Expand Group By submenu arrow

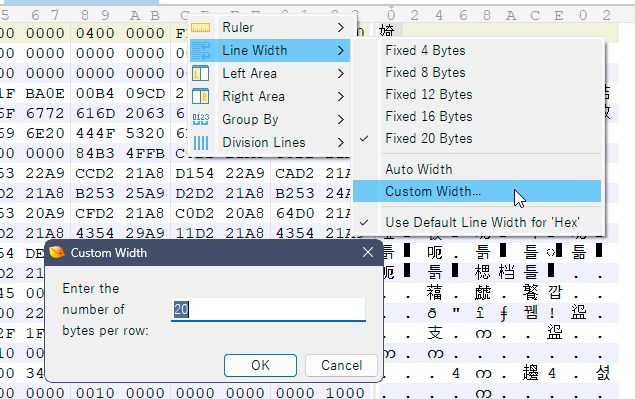341,119
